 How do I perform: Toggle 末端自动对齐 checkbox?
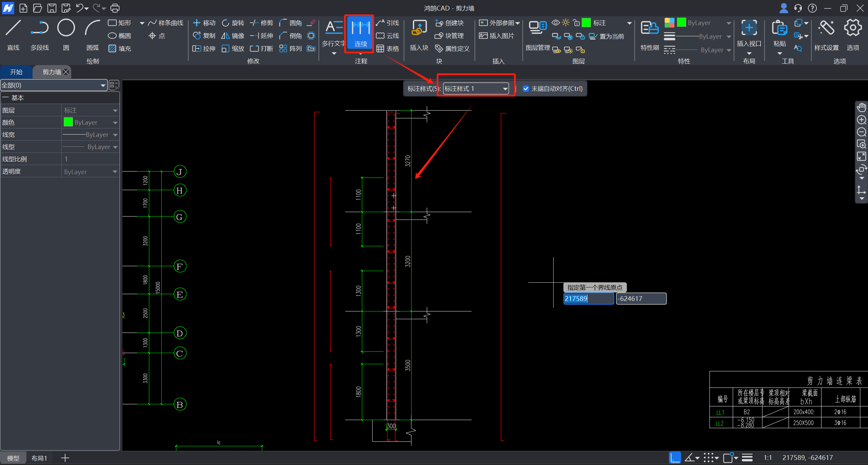[x=526, y=89]
